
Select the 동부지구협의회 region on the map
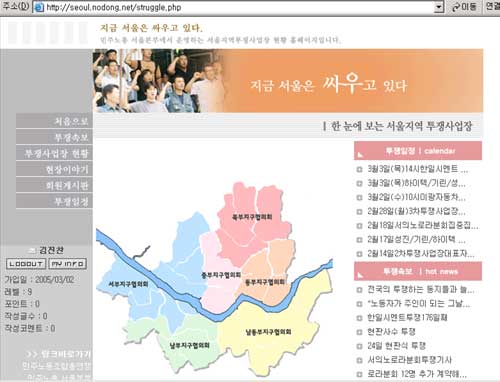pyautogui.click(x=265, y=282)
